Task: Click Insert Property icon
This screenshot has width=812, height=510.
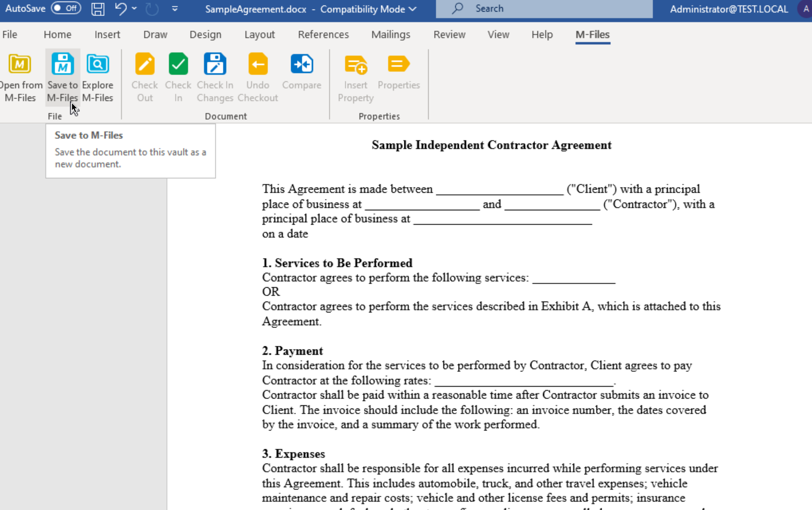Action: [356, 64]
